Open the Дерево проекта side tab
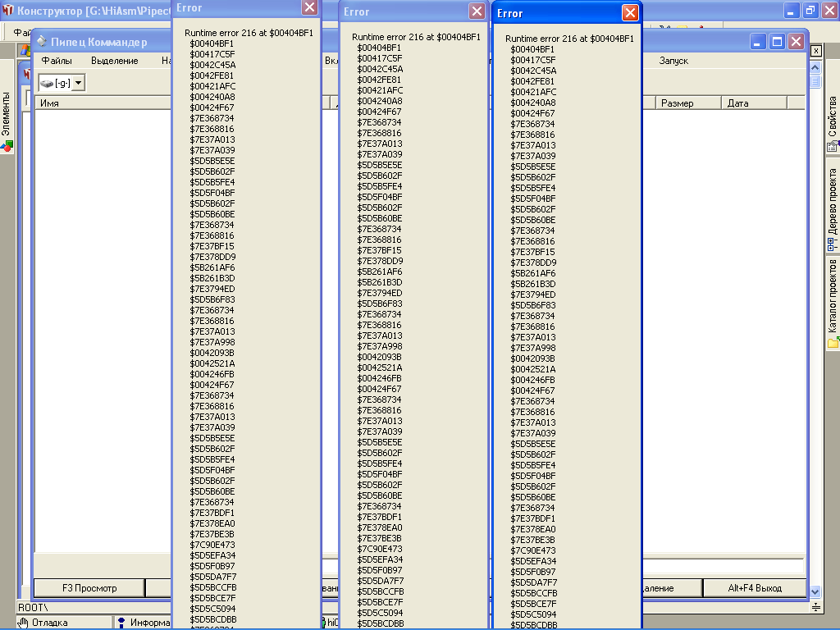Image resolution: width=840 pixels, height=630 pixels. [x=833, y=205]
